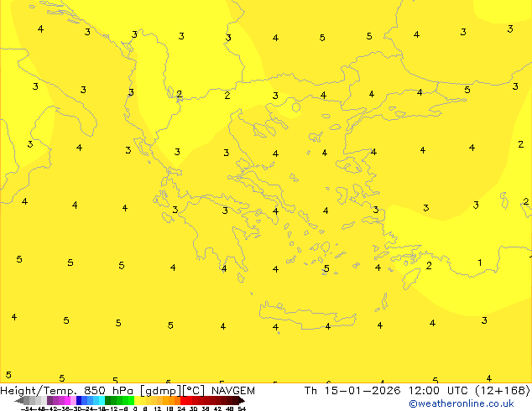The image size is (532, 411).
Task: Click the grey arrow at legend's left end
Action: click(19, 401)
